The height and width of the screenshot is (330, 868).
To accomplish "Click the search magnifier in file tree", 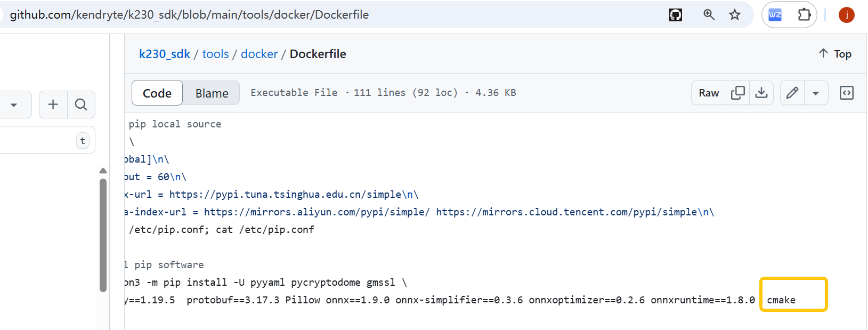I will pyautogui.click(x=81, y=104).
